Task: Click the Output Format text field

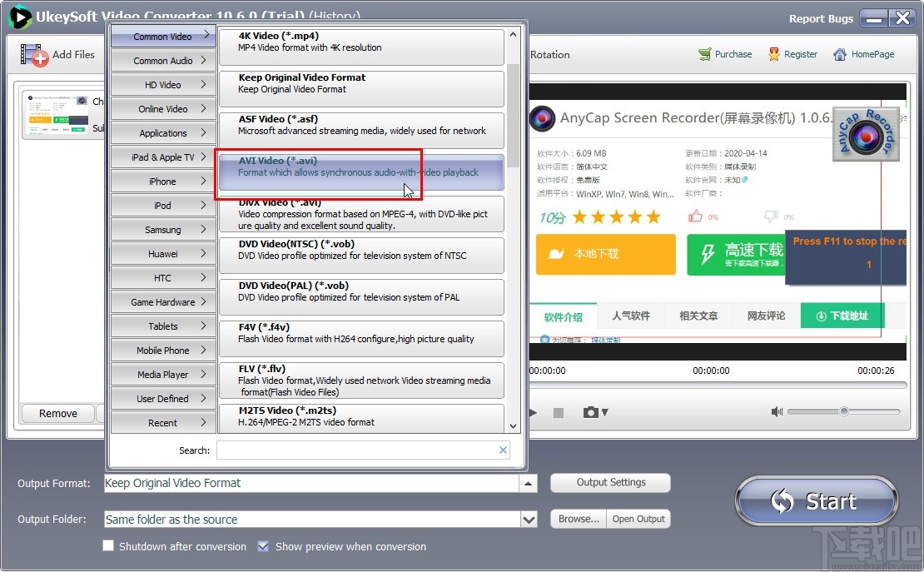Action: [x=311, y=484]
